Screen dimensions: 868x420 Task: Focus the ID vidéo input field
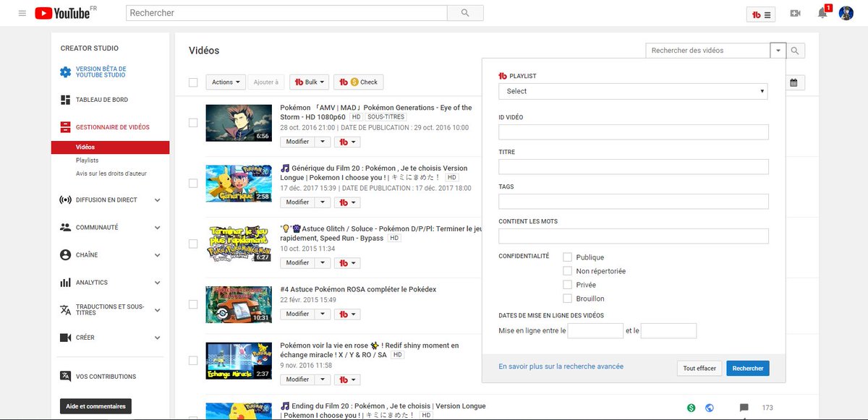tap(634, 132)
